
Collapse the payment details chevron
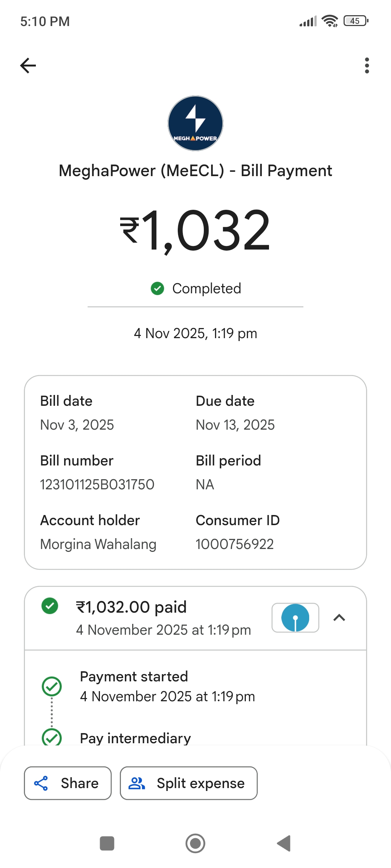coord(339,618)
